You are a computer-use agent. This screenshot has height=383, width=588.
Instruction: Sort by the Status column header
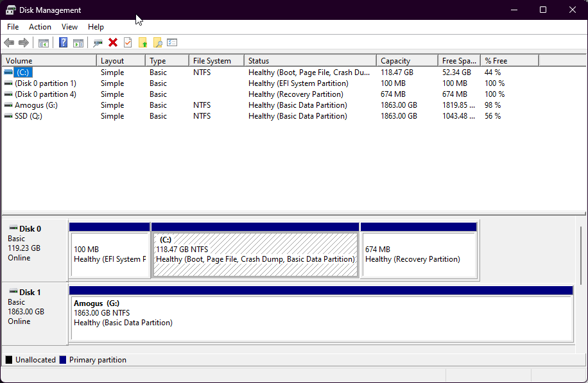pos(310,61)
